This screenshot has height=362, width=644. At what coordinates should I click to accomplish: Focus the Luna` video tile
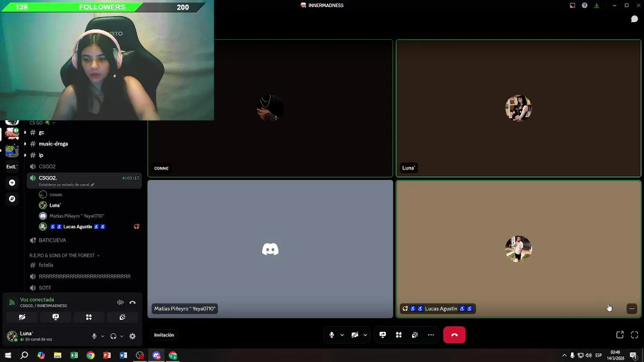coord(518,108)
